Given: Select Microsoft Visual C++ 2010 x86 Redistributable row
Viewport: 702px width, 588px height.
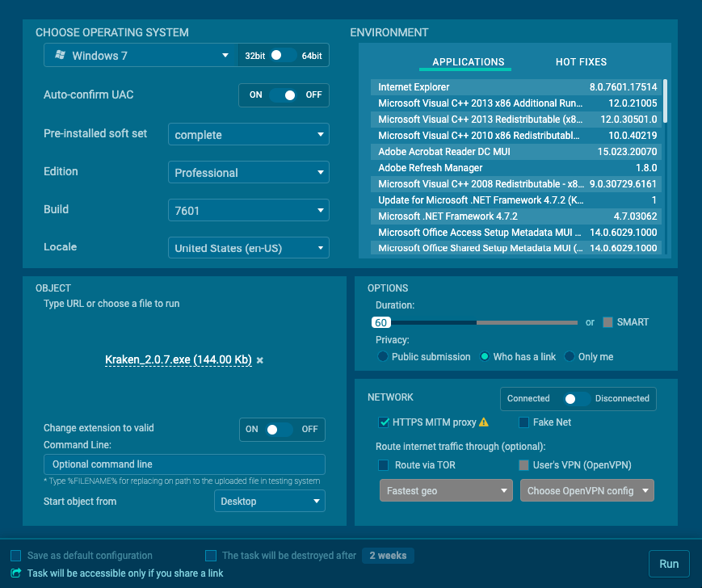Looking at the screenshot, I should pyautogui.click(x=515, y=136).
